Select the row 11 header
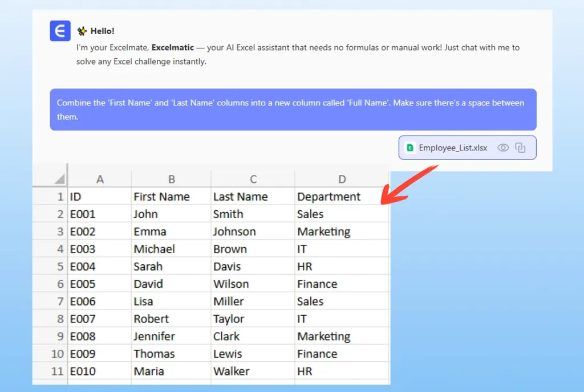The height and width of the screenshot is (392, 584). [58, 371]
